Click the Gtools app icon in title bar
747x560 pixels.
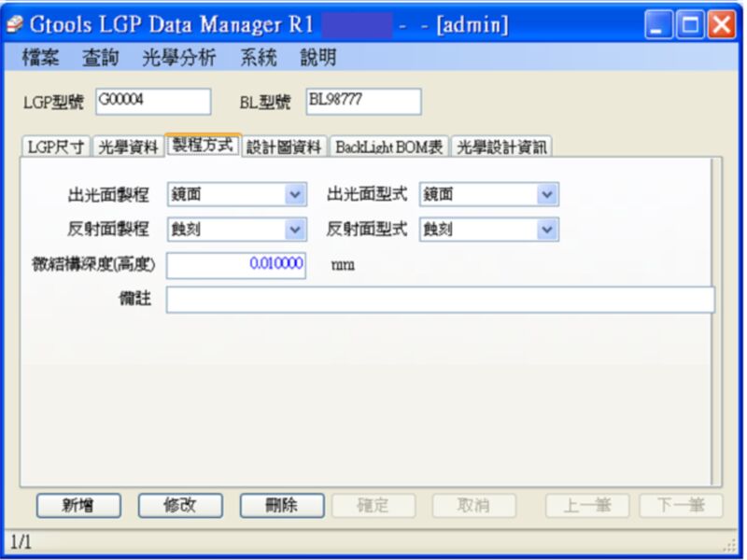coord(16,25)
